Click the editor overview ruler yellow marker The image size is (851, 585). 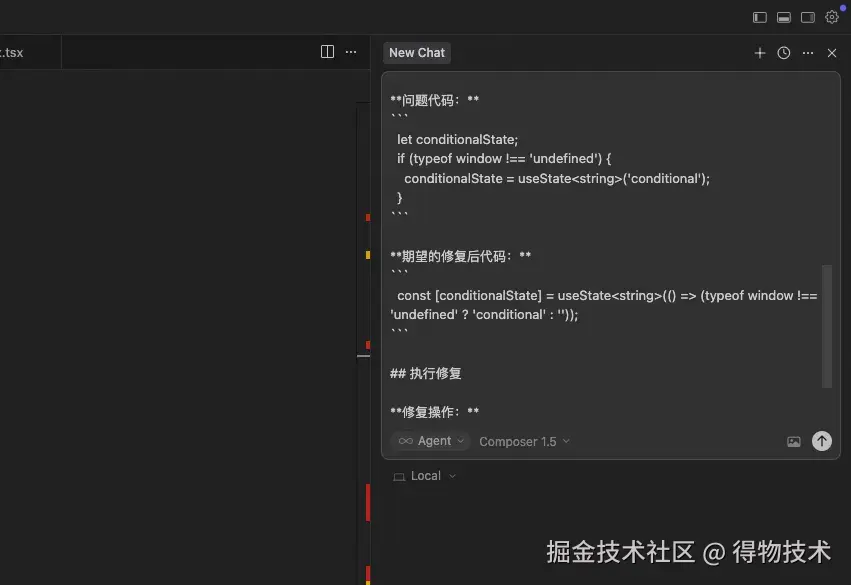click(368, 255)
